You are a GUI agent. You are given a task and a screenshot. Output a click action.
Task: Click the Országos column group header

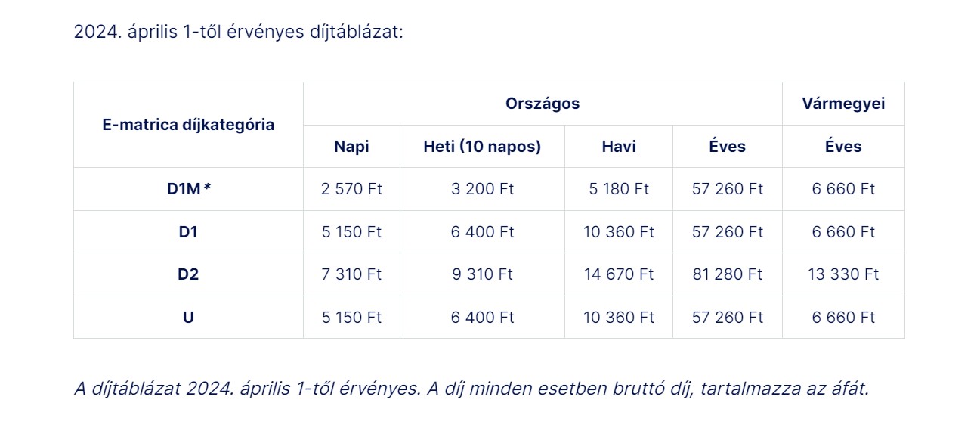pos(543,104)
